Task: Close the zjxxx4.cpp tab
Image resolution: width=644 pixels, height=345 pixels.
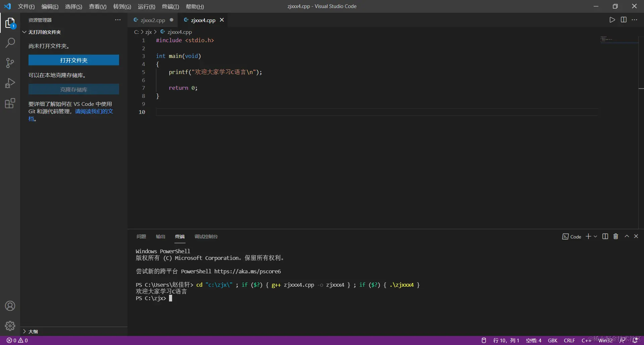Action: pos(222,20)
